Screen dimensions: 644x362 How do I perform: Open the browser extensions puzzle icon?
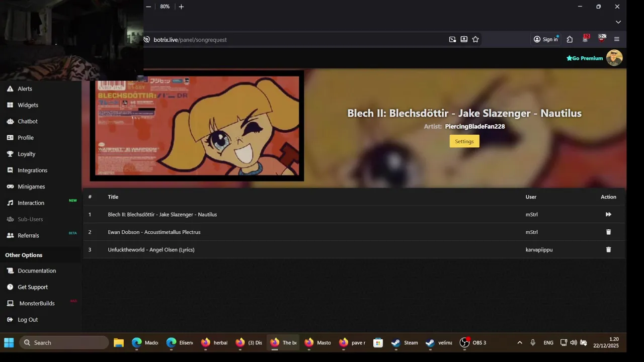click(570, 39)
